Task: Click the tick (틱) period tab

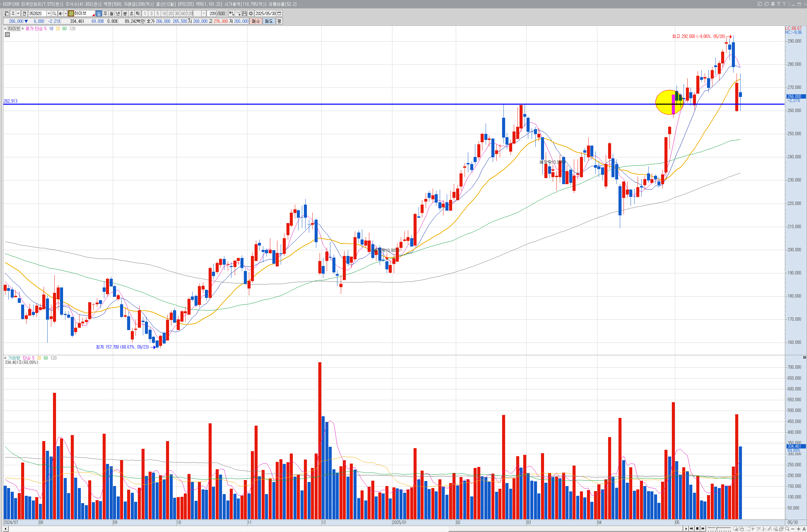Action: tap(138, 13)
